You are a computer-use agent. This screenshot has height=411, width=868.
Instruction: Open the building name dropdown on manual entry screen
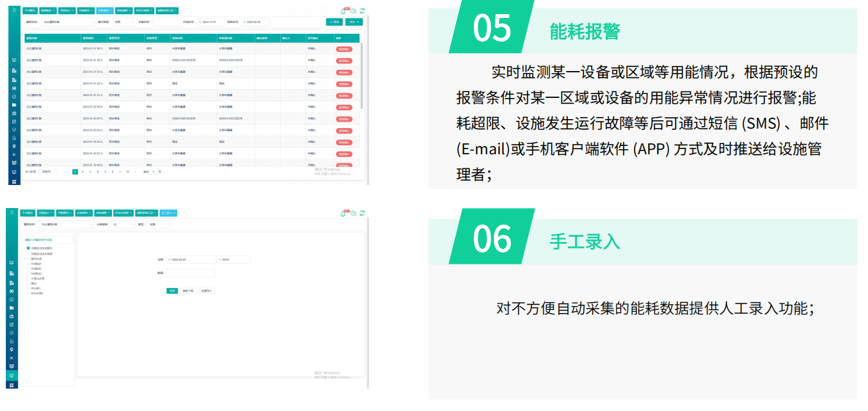(x=67, y=224)
